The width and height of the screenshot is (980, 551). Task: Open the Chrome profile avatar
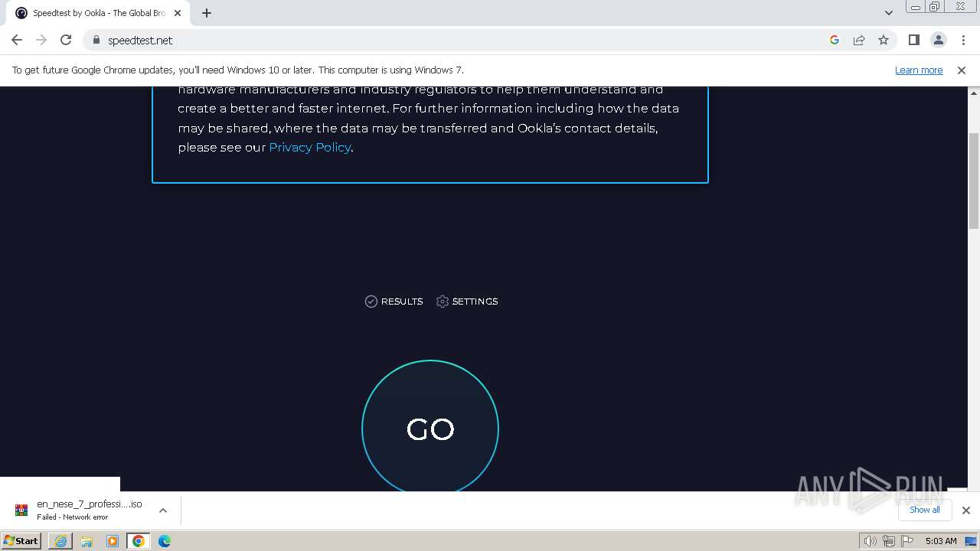pyautogui.click(x=939, y=40)
